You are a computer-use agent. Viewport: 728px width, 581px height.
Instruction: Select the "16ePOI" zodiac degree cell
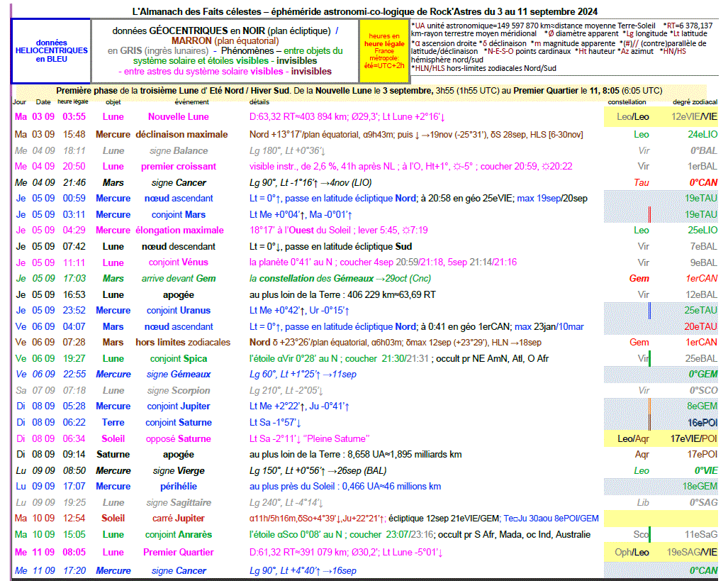(702, 423)
